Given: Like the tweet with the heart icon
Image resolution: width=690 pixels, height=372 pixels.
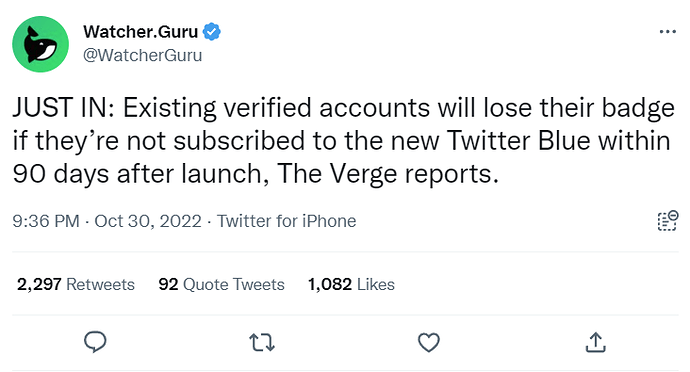Looking at the screenshot, I should point(429,343).
